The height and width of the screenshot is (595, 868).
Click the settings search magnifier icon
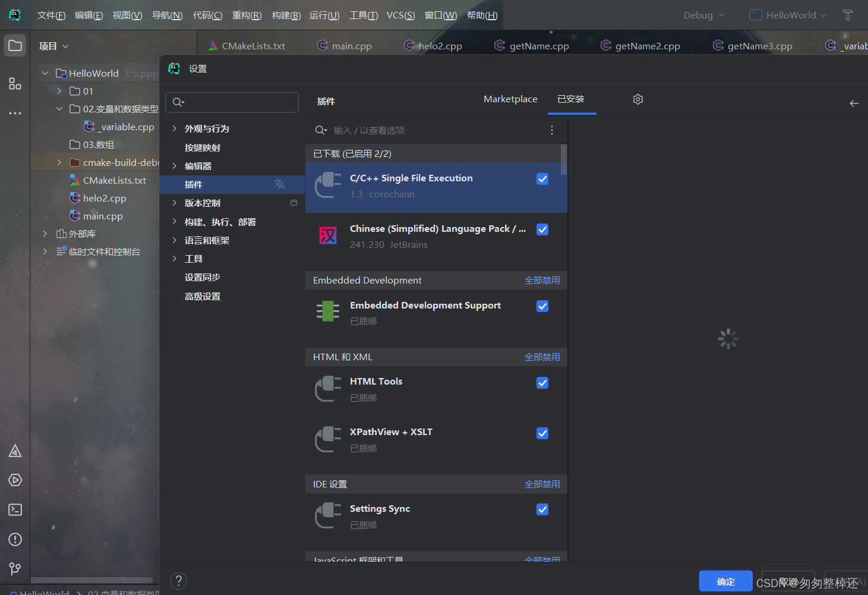[x=178, y=102]
